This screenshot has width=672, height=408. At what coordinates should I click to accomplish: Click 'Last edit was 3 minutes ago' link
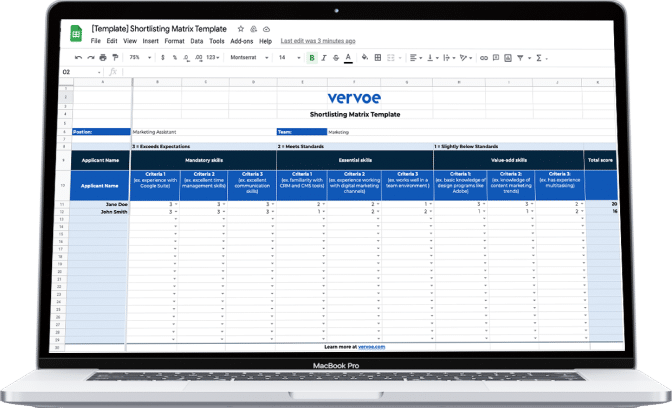pos(318,41)
